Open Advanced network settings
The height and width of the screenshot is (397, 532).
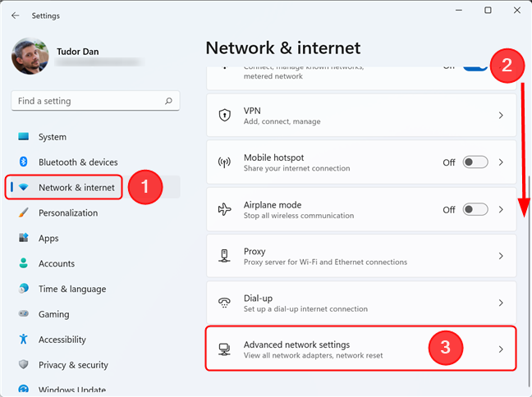point(361,349)
